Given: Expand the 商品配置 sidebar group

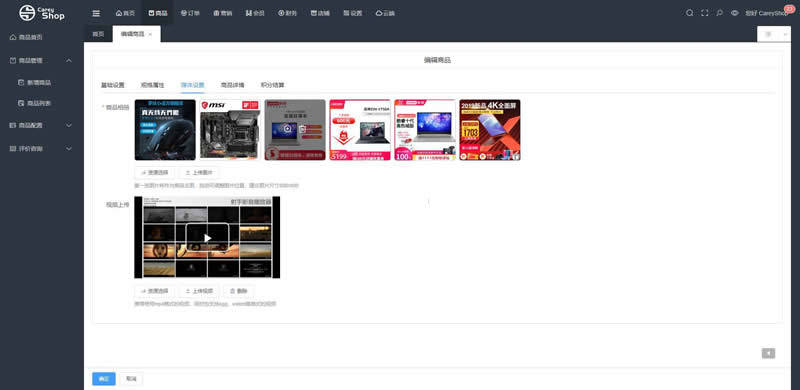Looking at the screenshot, I should coord(42,125).
